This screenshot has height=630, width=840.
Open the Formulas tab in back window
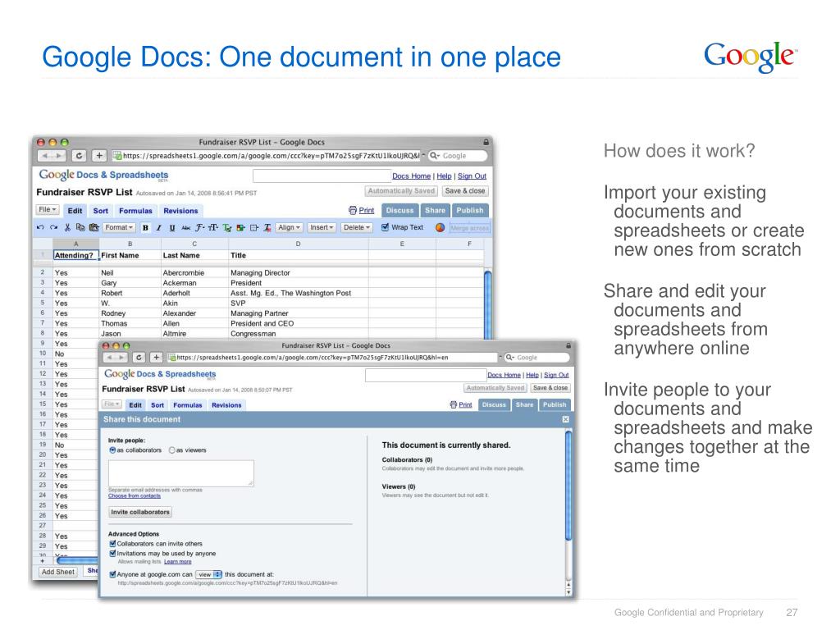[x=135, y=211]
